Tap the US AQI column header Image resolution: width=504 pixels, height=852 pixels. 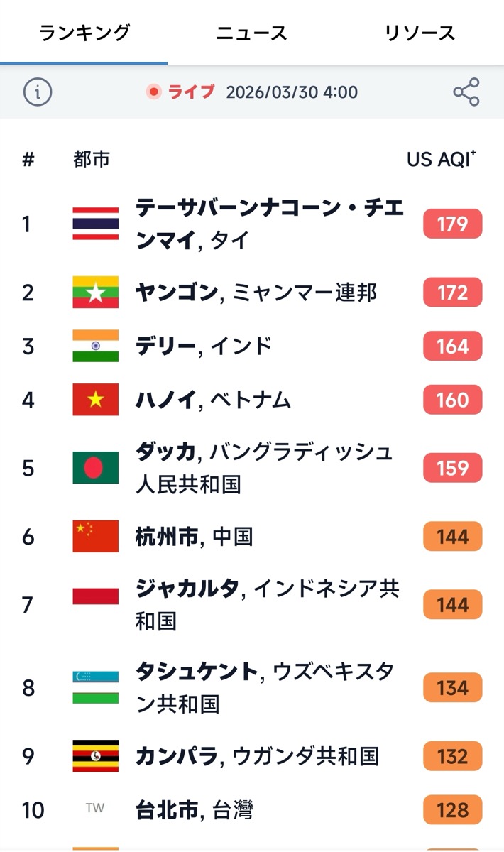pos(440,159)
